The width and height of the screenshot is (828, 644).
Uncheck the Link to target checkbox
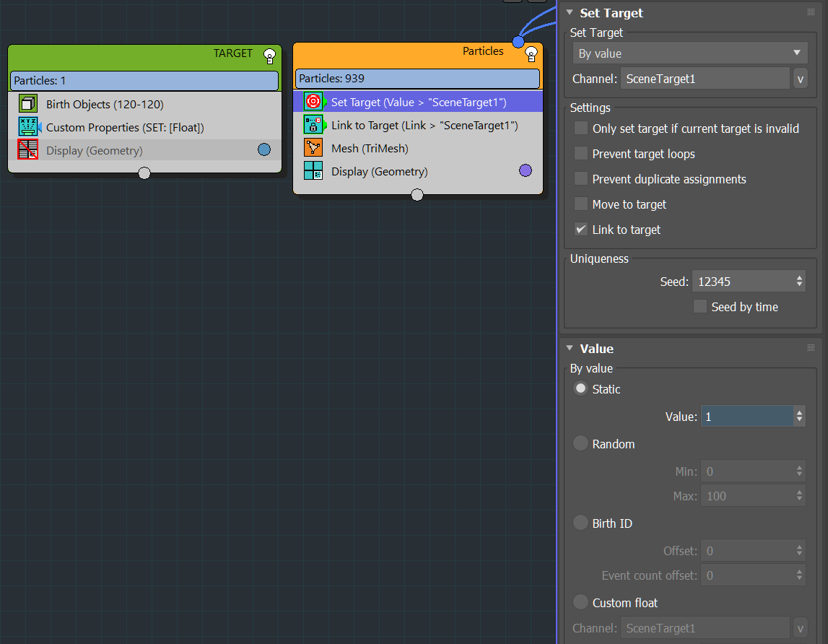coord(581,230)
